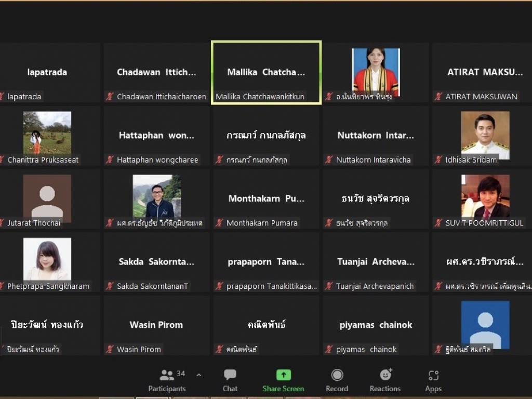The width and height of the screenshot is (532, 399).
Task: Select the piyamas chainok participant tile
Action: click(x=376, y=325)
